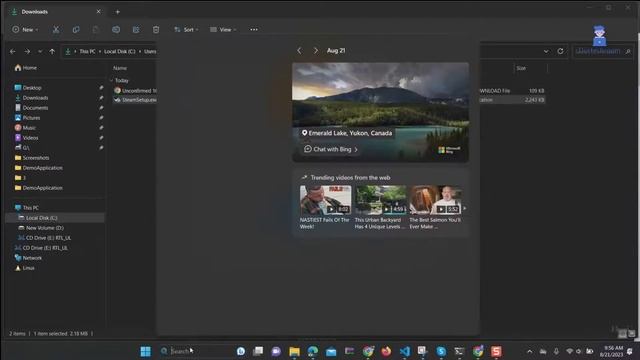Open the Teams Chat icon on taskbar
640x360 pixels.
276,351
